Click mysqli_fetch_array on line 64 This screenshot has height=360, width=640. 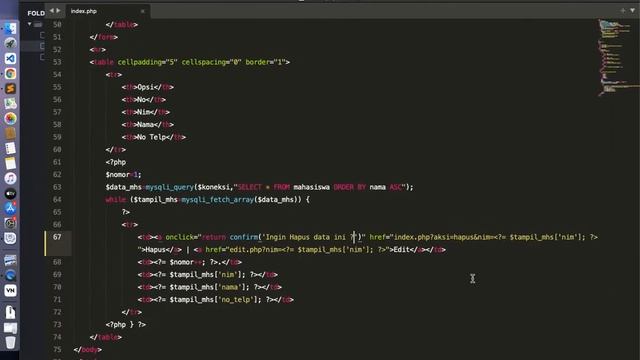click(x=218, y=200)
